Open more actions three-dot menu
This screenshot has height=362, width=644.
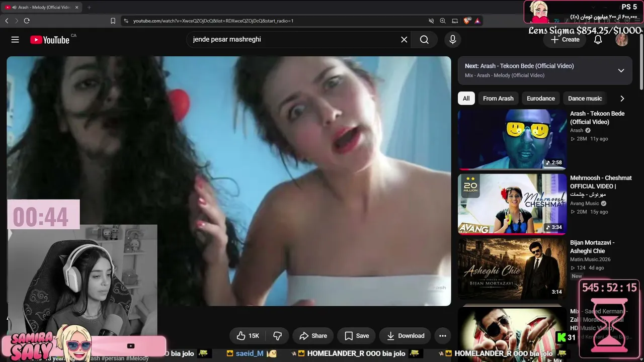(443, 336)
